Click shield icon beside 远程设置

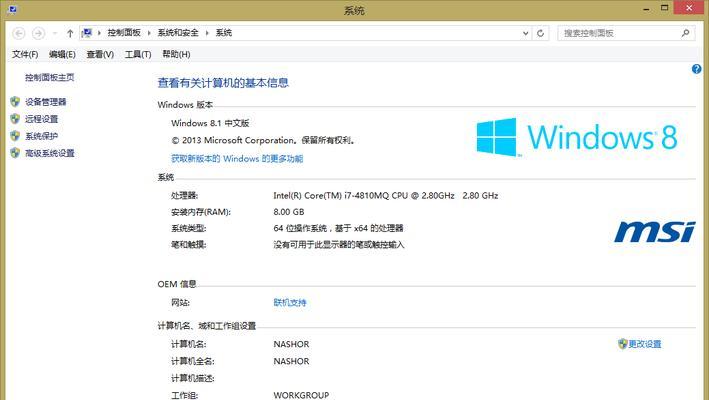(x=15, y=119)
